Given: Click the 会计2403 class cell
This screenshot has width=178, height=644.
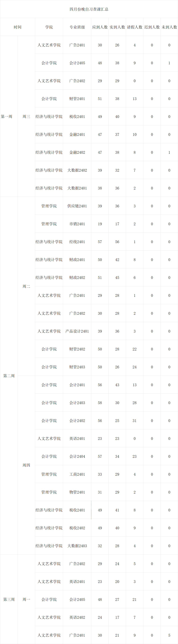Looking at the screenshot, I should click(77, 403).
